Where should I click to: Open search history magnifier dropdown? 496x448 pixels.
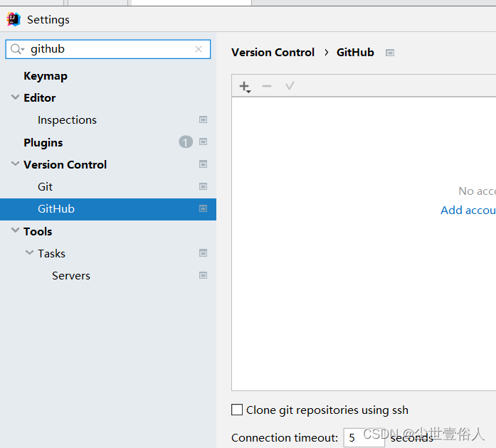click(17, 49)
